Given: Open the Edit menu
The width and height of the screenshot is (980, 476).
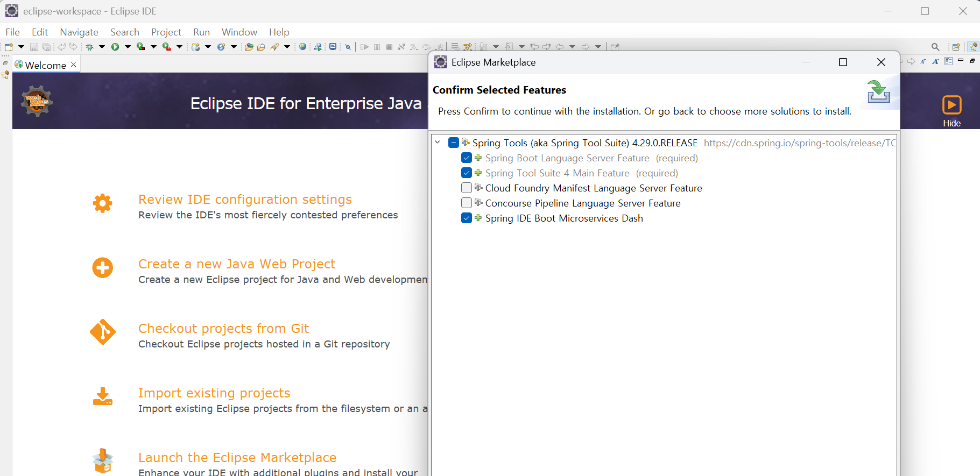Looking at the screenshot, I should (x=40, y=32).
